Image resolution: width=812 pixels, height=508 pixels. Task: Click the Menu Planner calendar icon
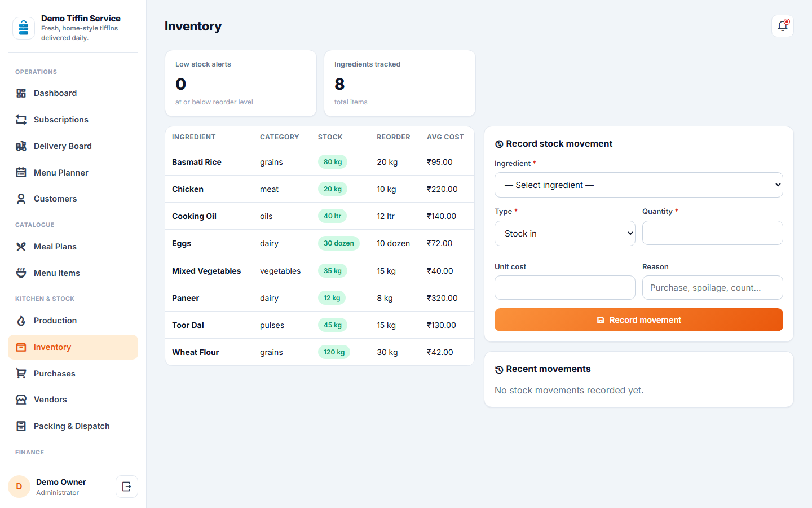click(21, 173)
